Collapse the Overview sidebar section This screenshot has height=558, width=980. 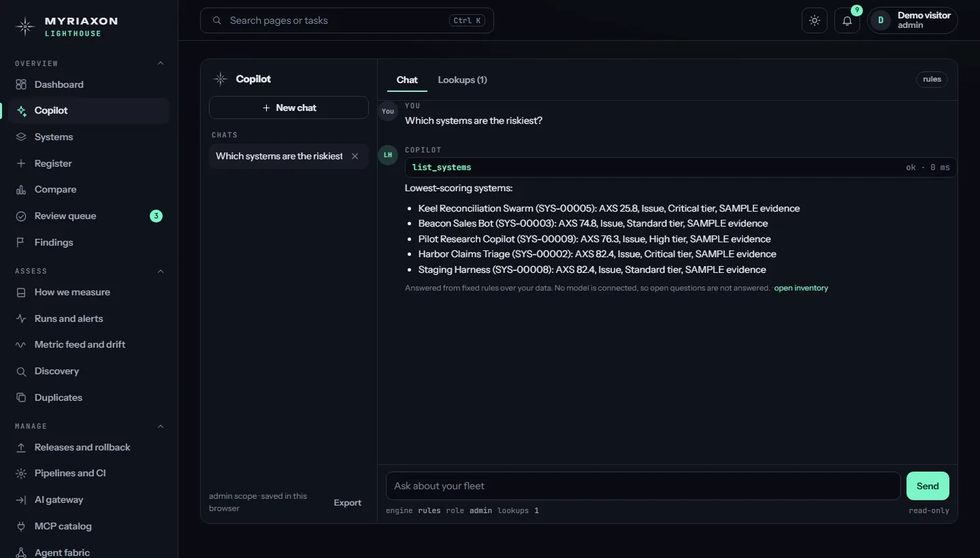point(161,63)
